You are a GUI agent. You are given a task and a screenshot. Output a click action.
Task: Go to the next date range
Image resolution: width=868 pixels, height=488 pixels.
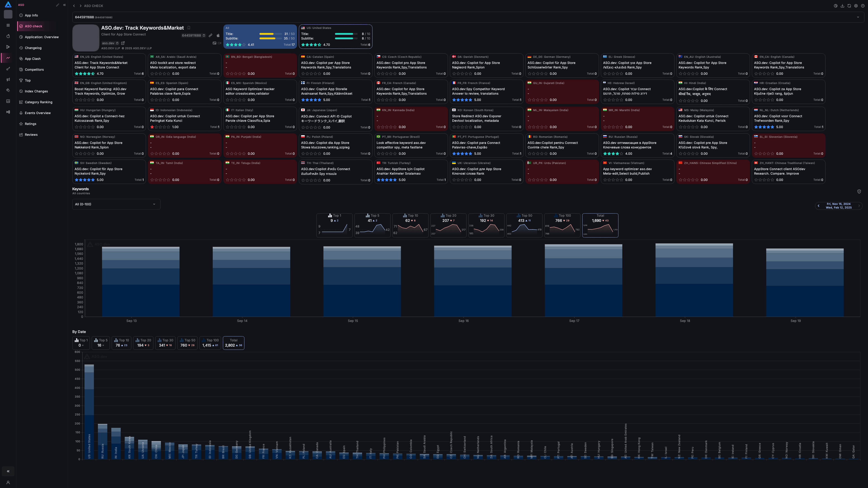(859, 206)
